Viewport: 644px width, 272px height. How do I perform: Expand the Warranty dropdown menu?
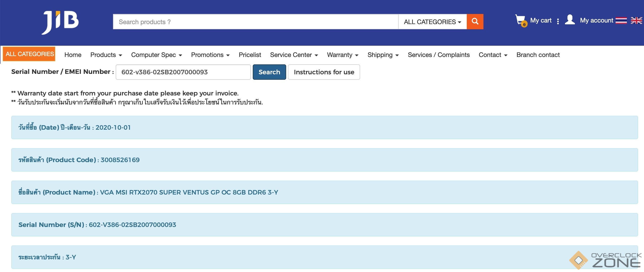(x=343, y=55)
